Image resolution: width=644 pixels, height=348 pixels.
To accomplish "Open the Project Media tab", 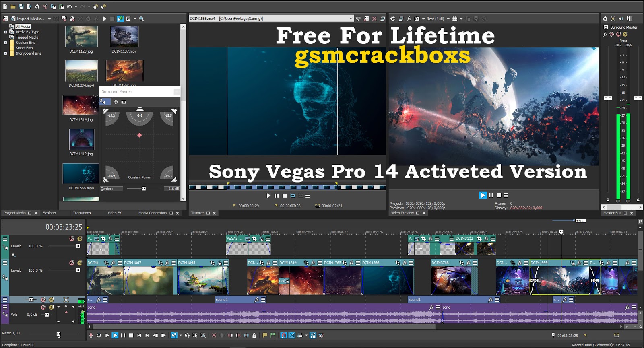I will tap(14, 213).
